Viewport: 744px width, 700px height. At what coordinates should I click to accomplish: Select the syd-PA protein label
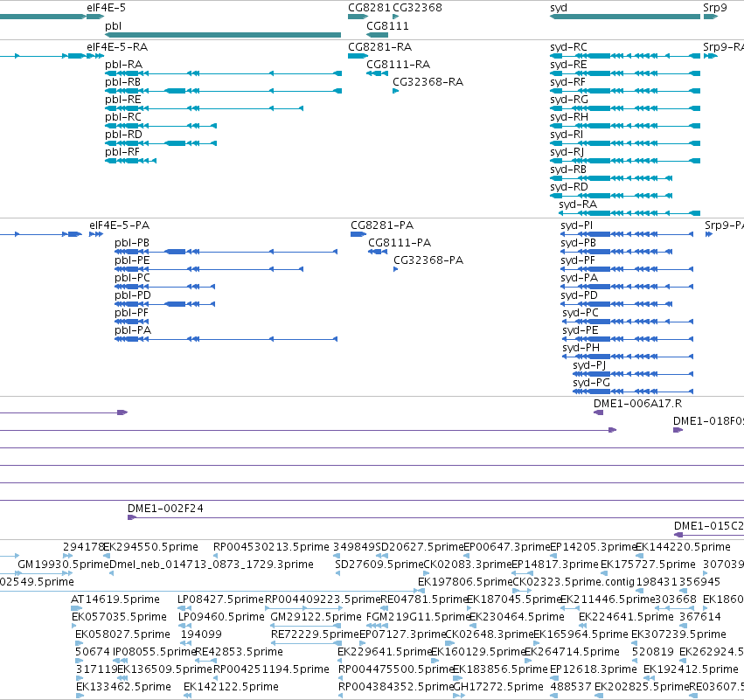pos(579,277)
